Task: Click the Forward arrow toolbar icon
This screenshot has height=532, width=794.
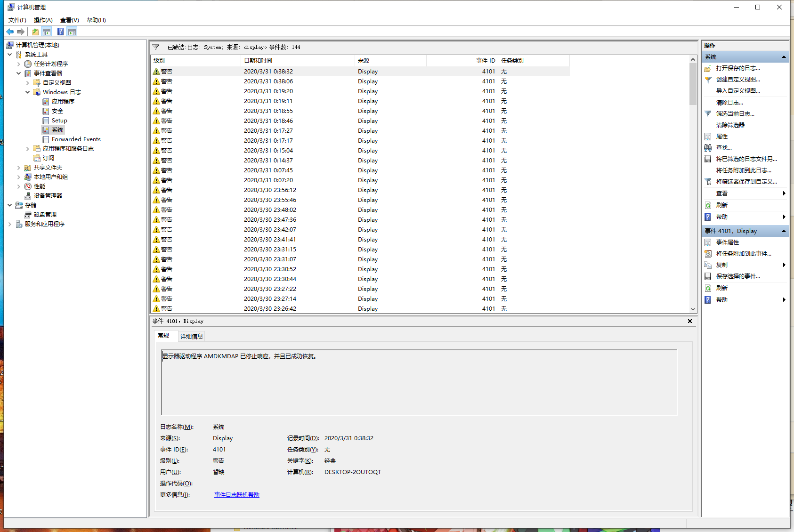Action: (21, 32)
